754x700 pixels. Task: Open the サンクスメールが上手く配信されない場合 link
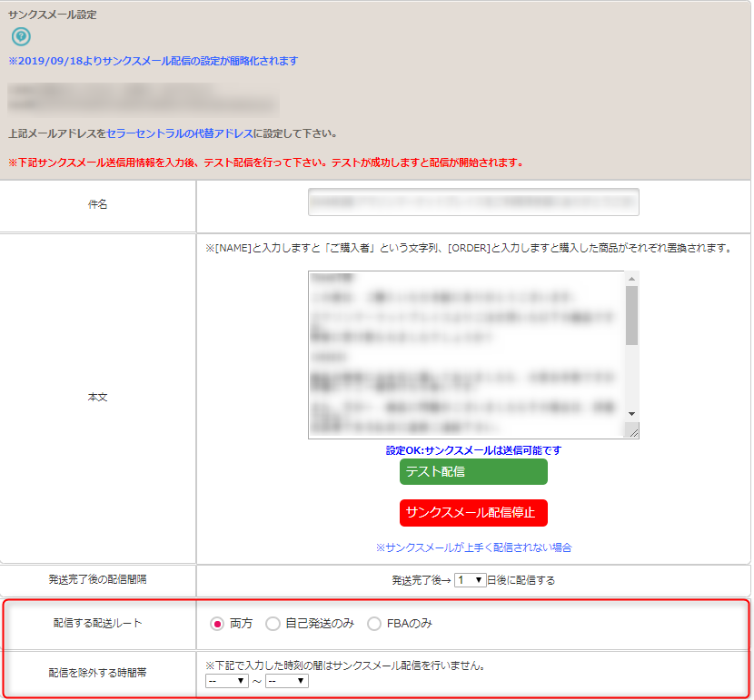tap(473, 547)
